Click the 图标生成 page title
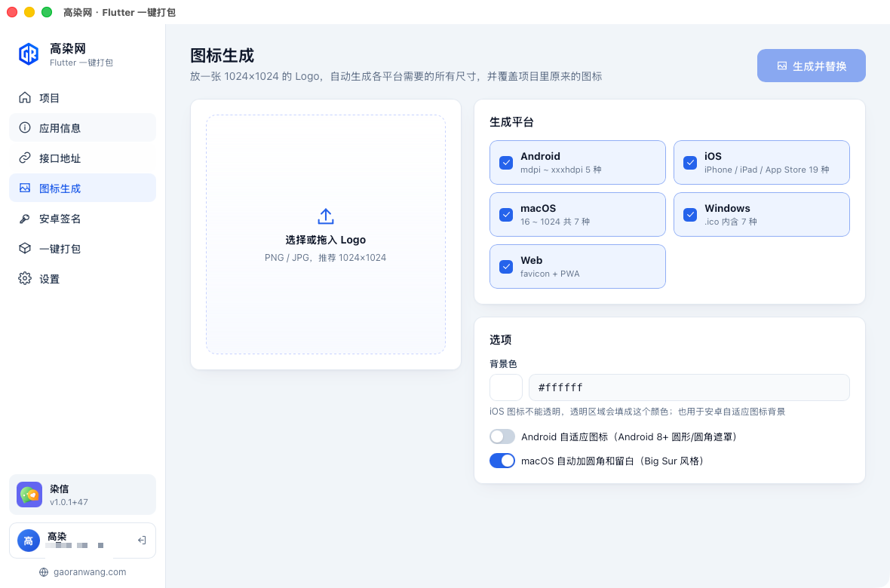The height and width of the screenshot is (588, 890). pyautogui.click(x=222, y=56)
